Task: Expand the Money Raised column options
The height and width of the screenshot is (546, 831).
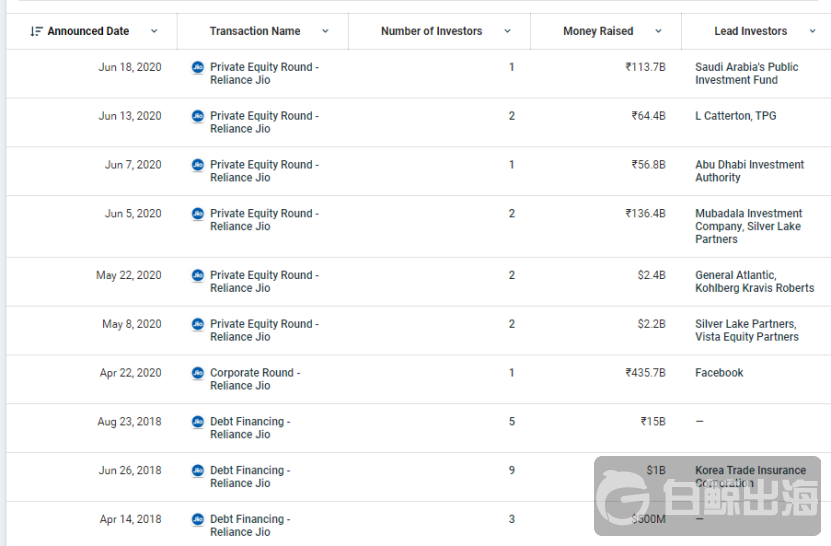Action: tap(658, 32)
